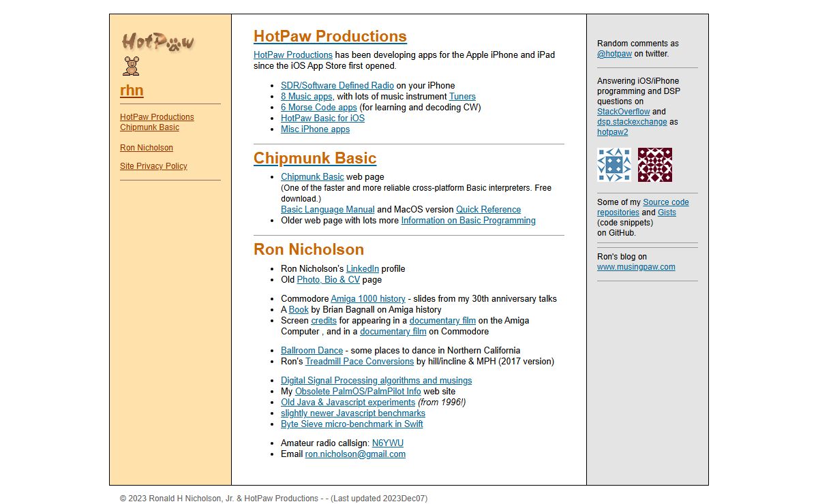
Task: Open the MacOS Quick Reference link
Action: tap(488, 210)
